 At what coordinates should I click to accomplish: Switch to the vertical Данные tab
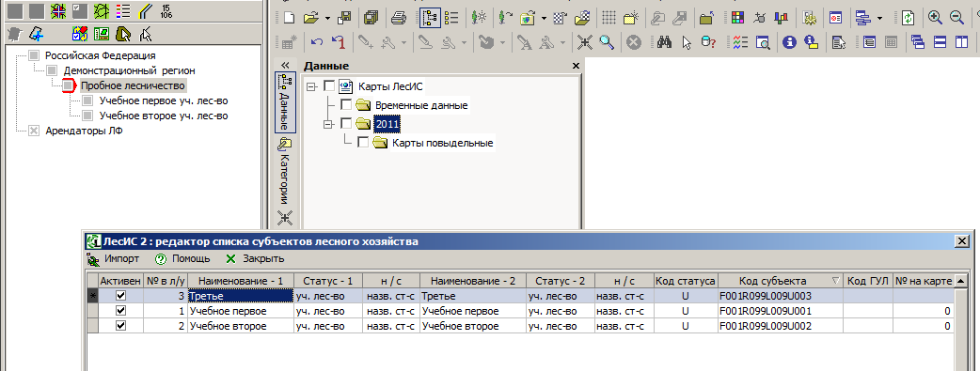pos(284,101)
